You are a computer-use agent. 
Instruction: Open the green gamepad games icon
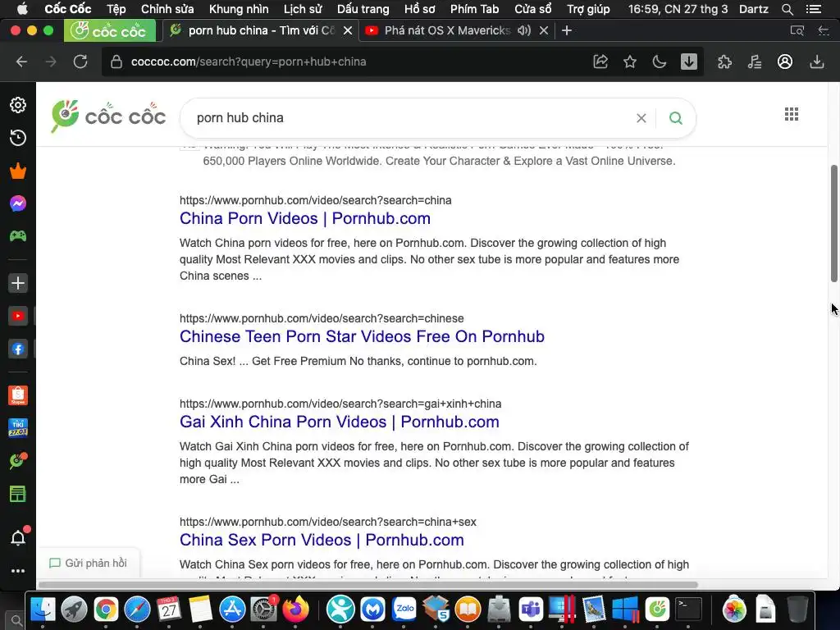(18, 235)
